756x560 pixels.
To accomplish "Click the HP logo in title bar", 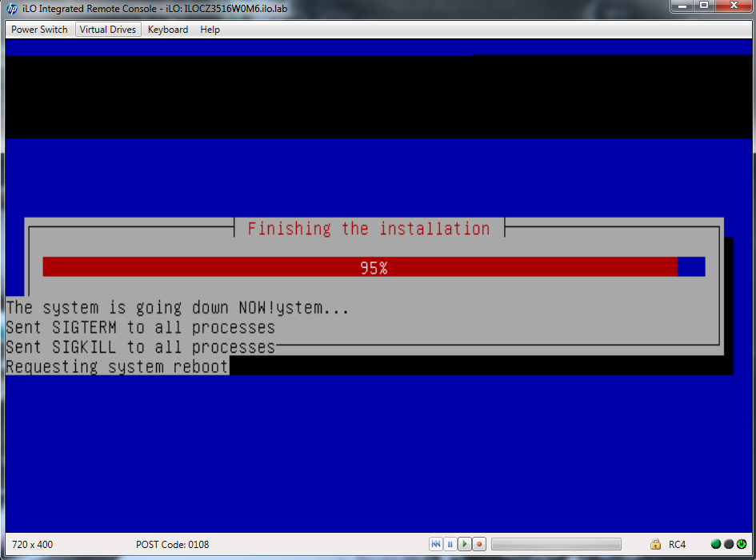I will point(12,9).
